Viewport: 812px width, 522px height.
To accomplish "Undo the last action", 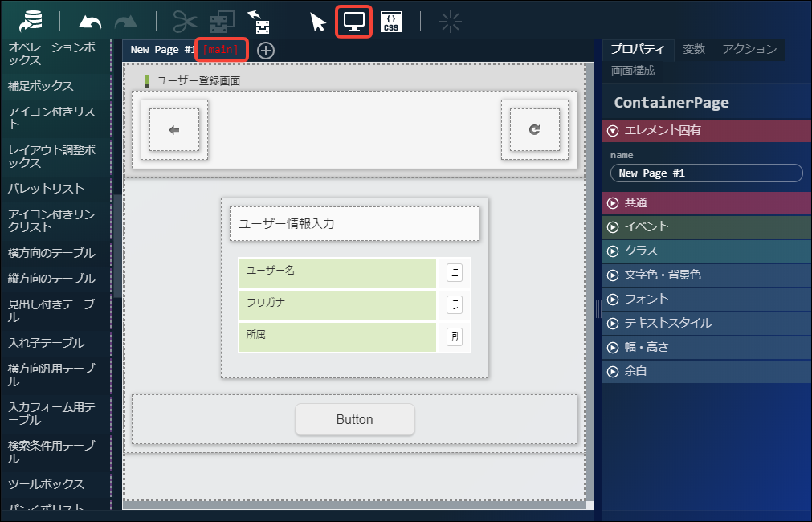I will [90, 22].
